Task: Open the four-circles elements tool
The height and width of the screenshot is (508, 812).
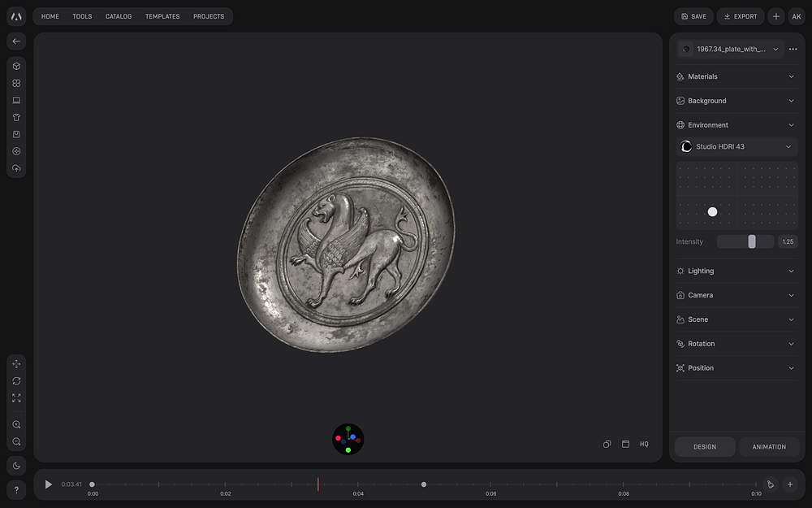Action: [16, 83]
